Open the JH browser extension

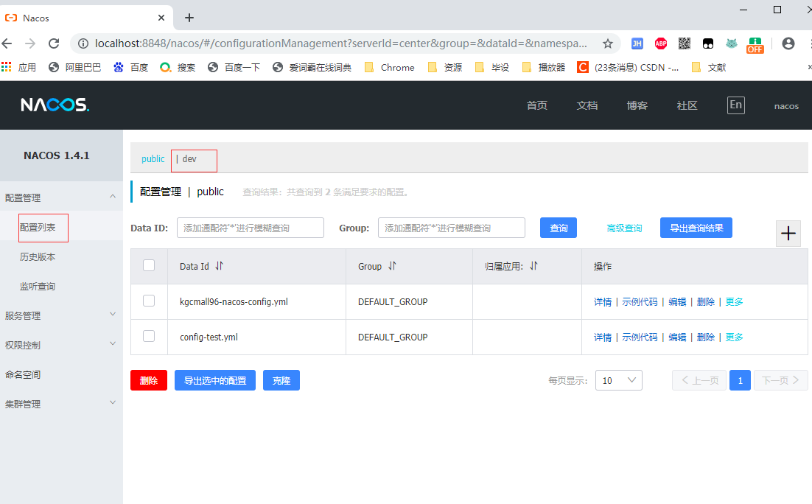coord(637,43)
